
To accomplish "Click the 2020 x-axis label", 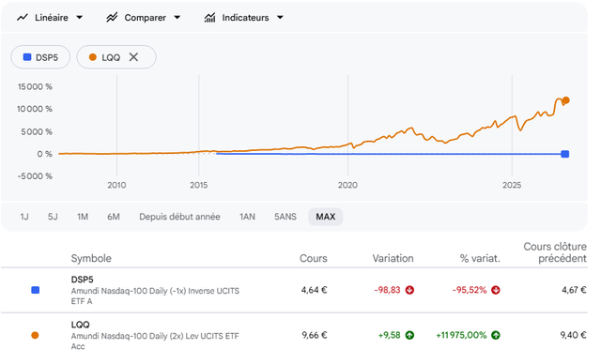I will [x=347, y=185].
